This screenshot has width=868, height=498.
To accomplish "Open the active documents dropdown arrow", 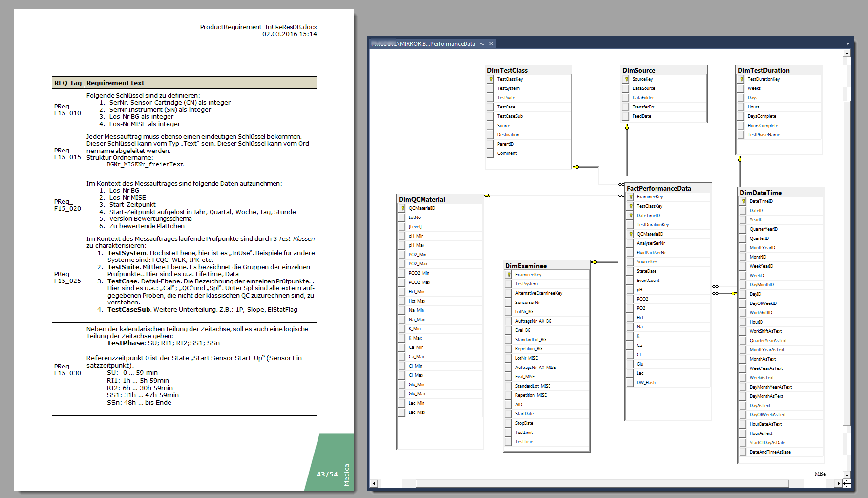I will 847,44.
